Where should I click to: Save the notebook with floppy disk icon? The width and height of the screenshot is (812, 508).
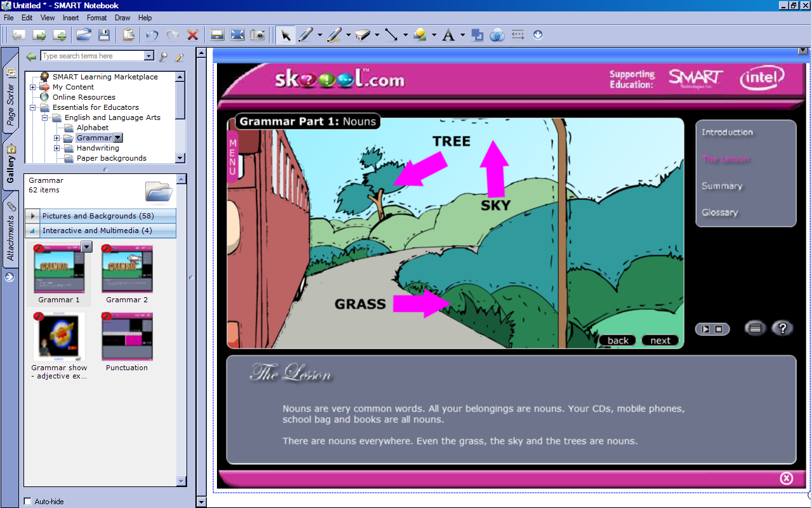(104, 35)
